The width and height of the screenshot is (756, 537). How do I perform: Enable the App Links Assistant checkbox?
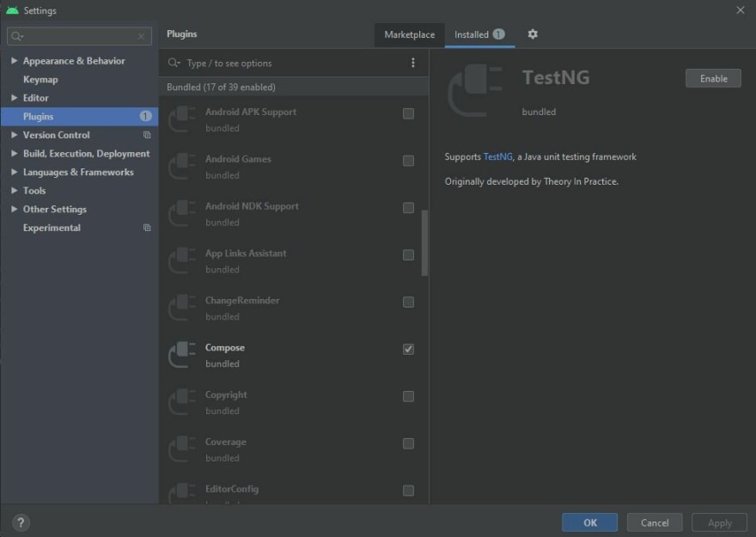tap(408, 255)
